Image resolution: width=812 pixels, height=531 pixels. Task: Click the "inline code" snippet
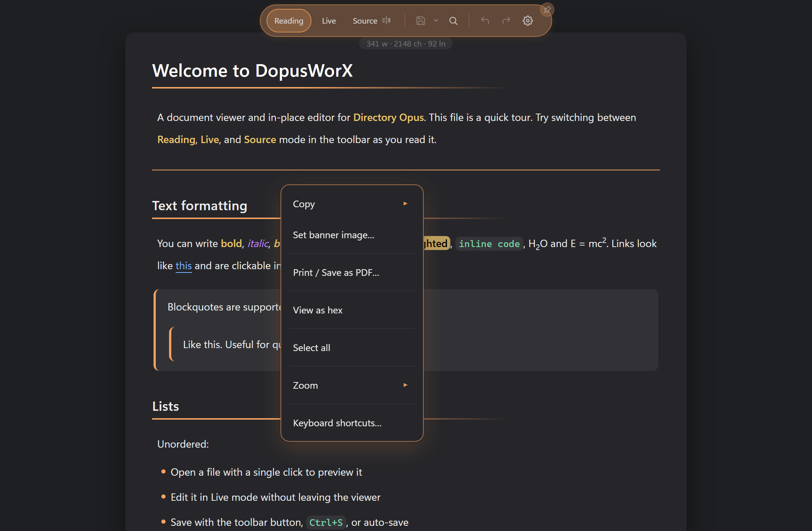[x=489, y=244]
